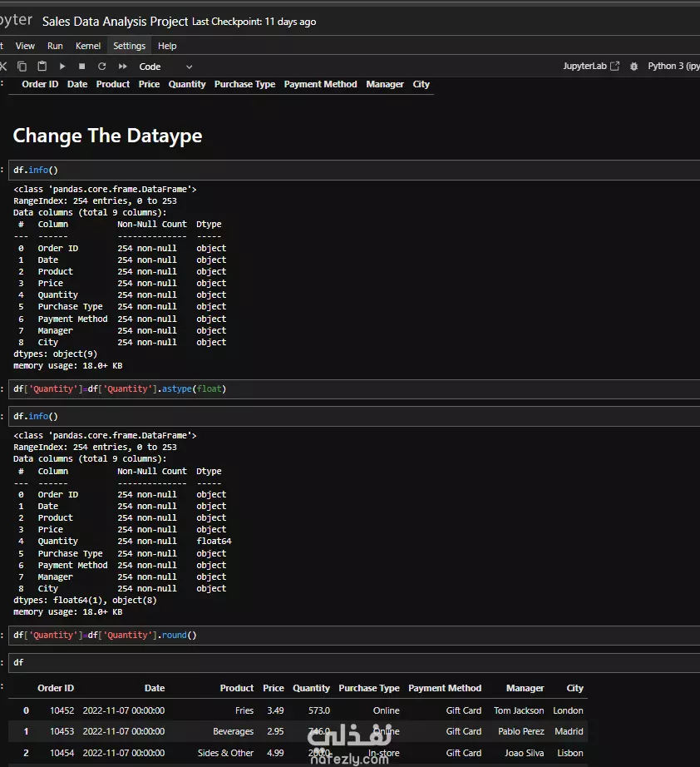
Task: Open notebook in JupyterLab button
Action: pos(591,66)
